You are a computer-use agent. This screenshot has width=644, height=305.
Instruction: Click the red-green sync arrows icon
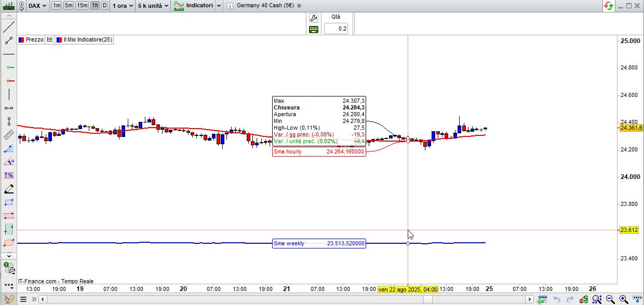pos(608,6)
